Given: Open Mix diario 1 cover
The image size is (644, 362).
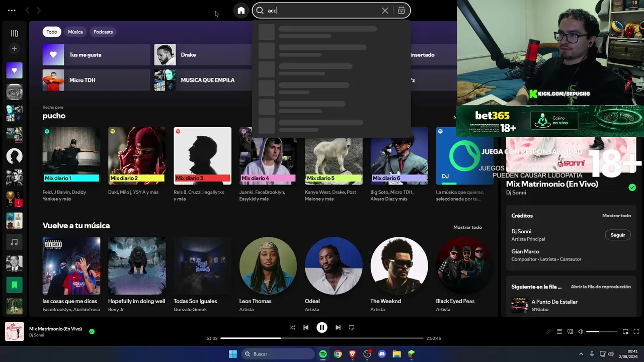Looking at the screenshot, I should tap(71, 156).
